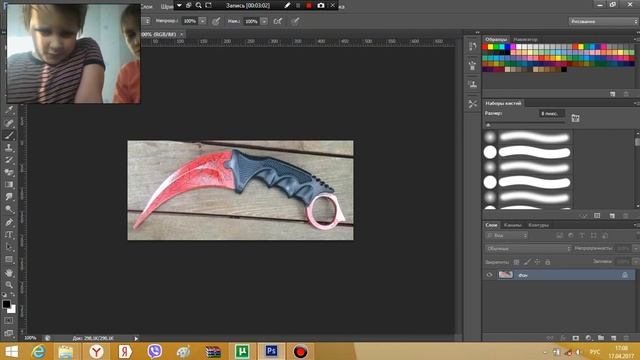Open Непрозрачность dropdown arrow in Слои panel
Image resolution: width=640 pixels, height=360 pixels.
pyautogui.click(x=636, y=249)
